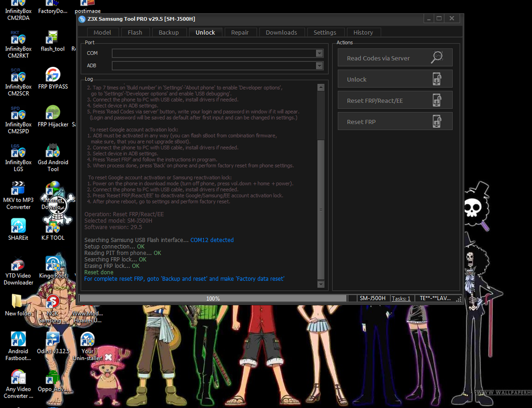Click 'Software version: 29.5' log line
Image resolution: width=532 pixels, height=408 pixels.
113,227
